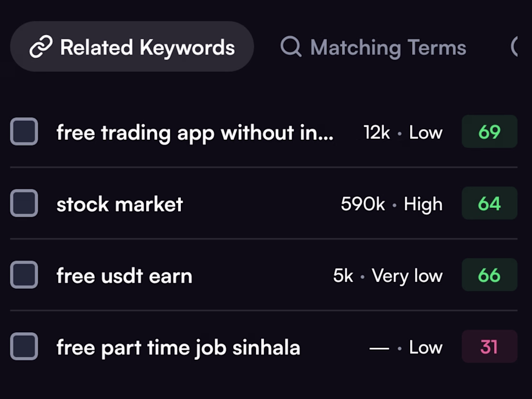532x399 pixels.
Task: Click the magnifier icon beside Matching Terms
Action: 291,46
